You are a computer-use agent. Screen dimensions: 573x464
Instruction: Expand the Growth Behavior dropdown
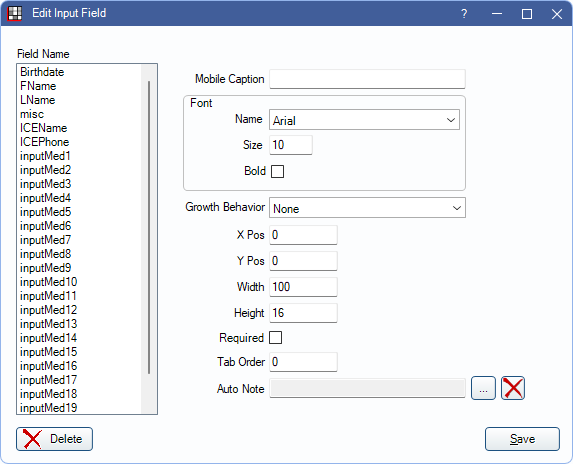point(367,208)
